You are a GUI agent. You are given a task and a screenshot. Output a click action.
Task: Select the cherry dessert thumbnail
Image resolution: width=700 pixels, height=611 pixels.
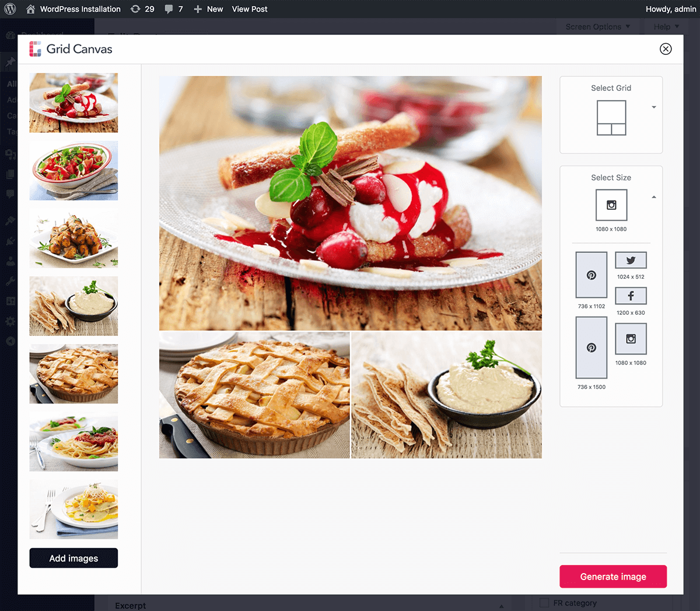tap(73, 103)
